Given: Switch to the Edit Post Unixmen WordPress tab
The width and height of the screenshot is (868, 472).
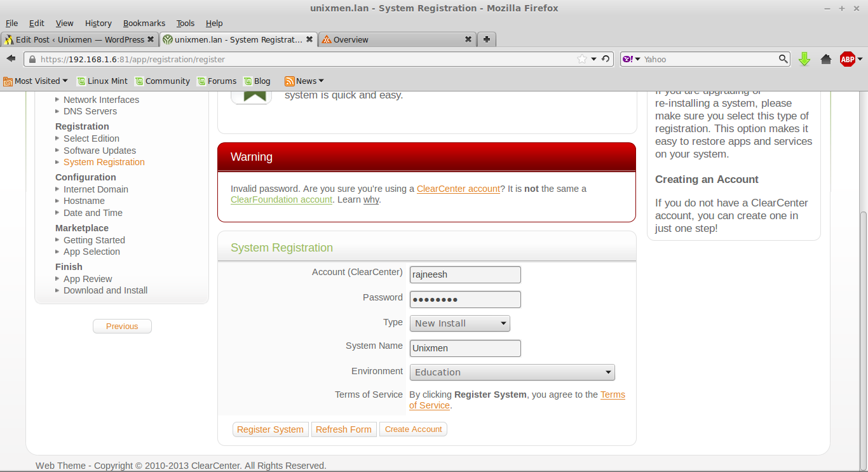Looking at the screenshot, I should [79, 39].
